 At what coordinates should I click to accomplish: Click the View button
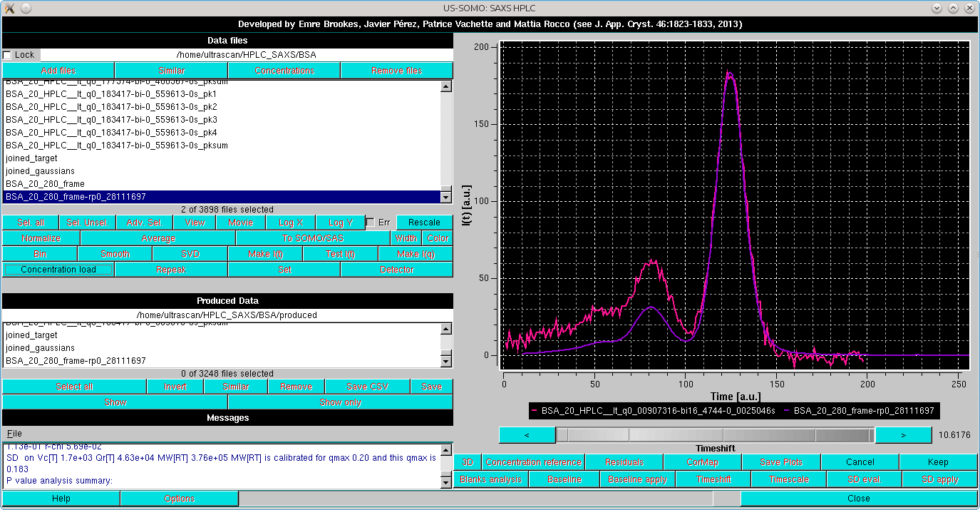195,223
